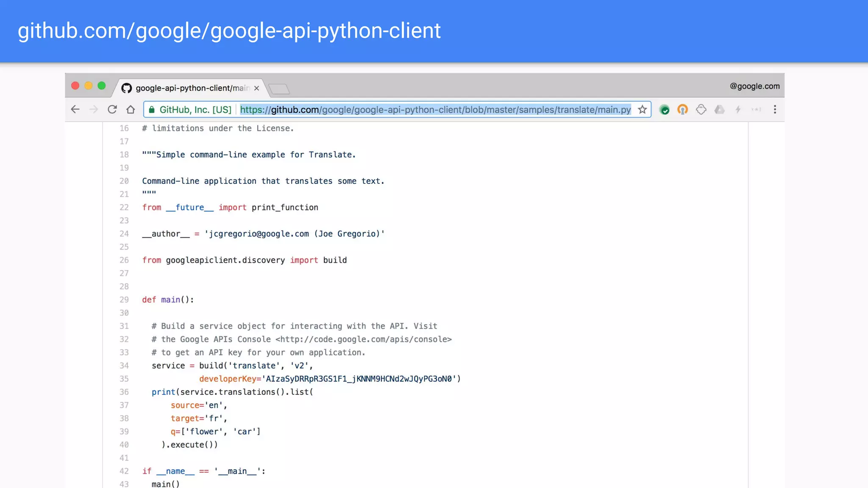Click the 'developerKey=' parameter text

point(230,379)
